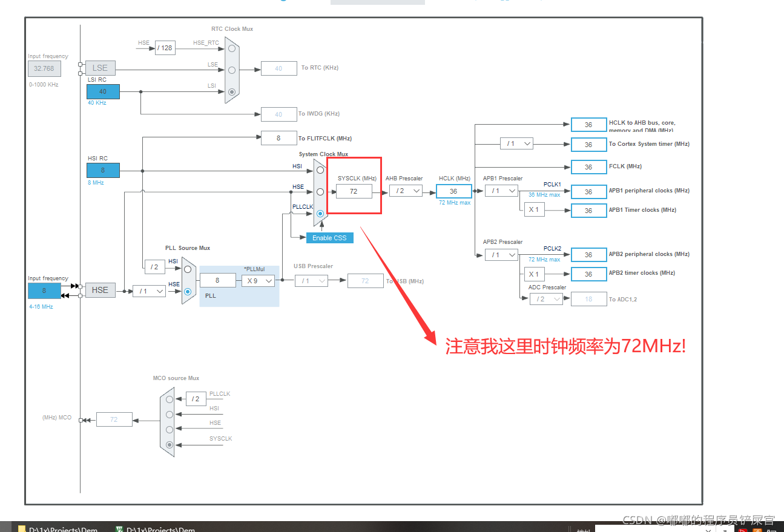Select HSI as the System Clock Mux source
The width and height of the screenshot is (784, 532).
pyautogui.click(x=320, y=170)
